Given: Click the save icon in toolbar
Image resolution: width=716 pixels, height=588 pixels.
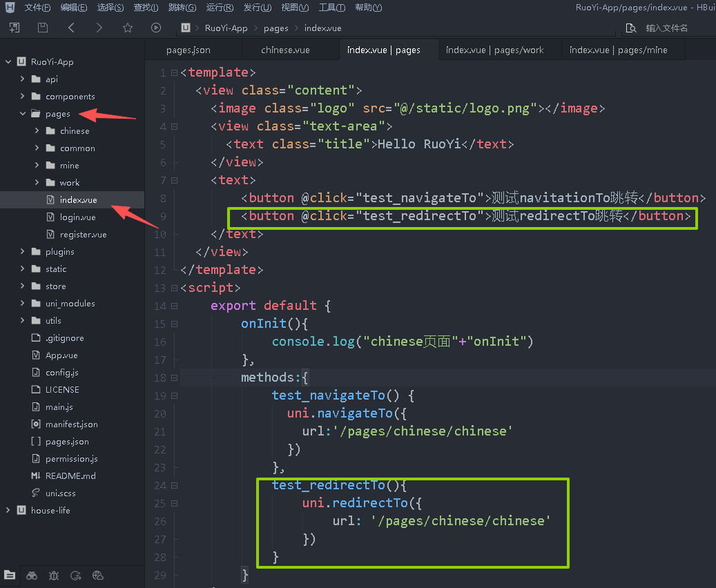Looking at the screenshot, I should tap(43, 28).
